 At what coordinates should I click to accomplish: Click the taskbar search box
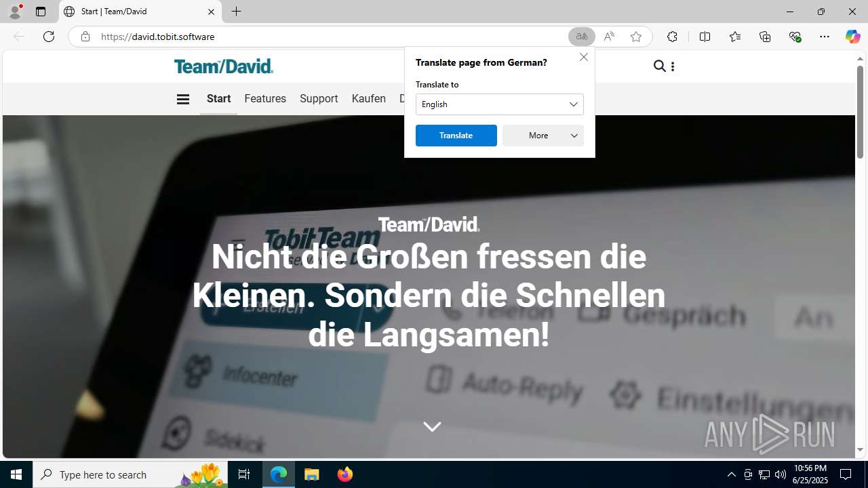coord(130,474)
